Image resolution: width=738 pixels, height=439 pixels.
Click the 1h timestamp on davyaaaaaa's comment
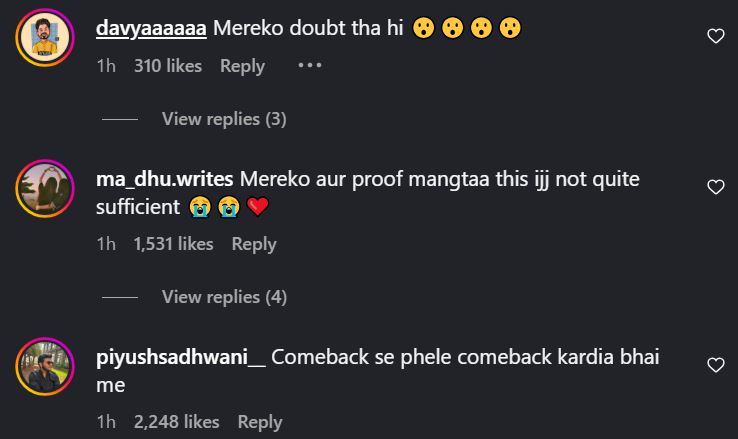tap(106, 66)
